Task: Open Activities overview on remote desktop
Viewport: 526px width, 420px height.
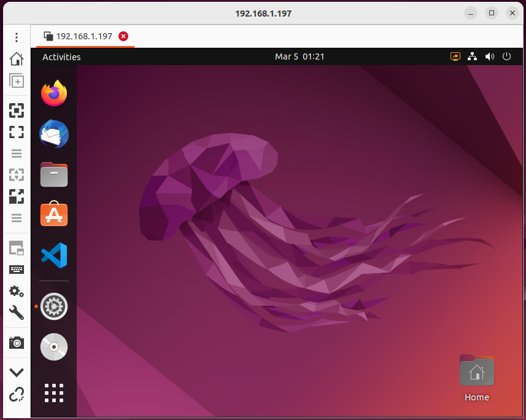Action: [61, 57]
